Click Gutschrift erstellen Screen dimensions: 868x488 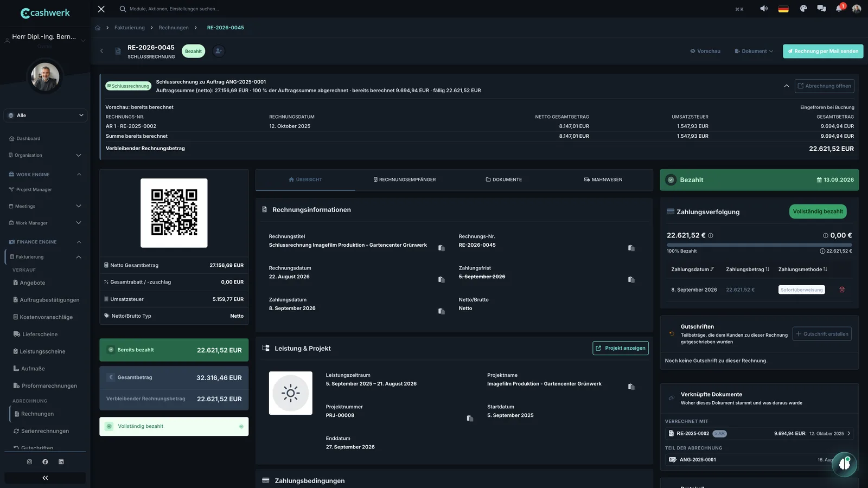click(x=822, y=334)
